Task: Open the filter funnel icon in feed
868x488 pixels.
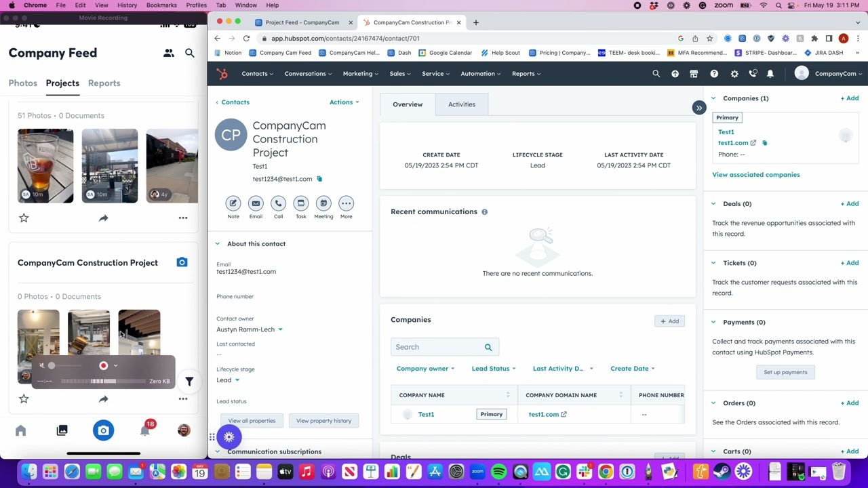Action: [189, 382]
